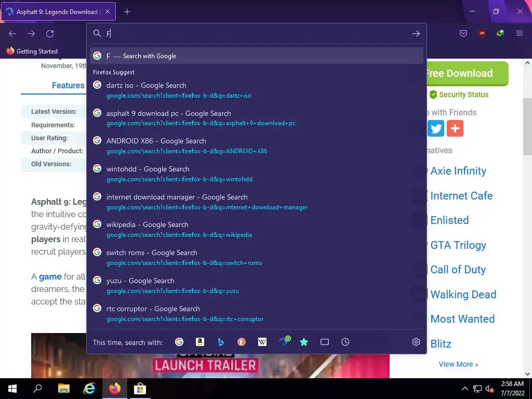Search this time with Amazon icon
Viewport: 532px width, 399px height.
click(200, 342)
